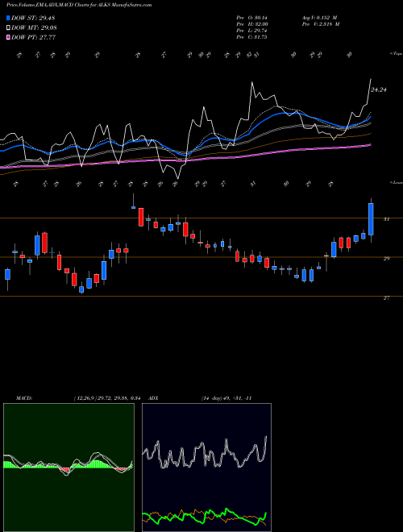Viewport: 403px width, 532px height.
Task: Click the MACD (12,26,9) values text
Action: pyautogui.click(x=107, y=398)
